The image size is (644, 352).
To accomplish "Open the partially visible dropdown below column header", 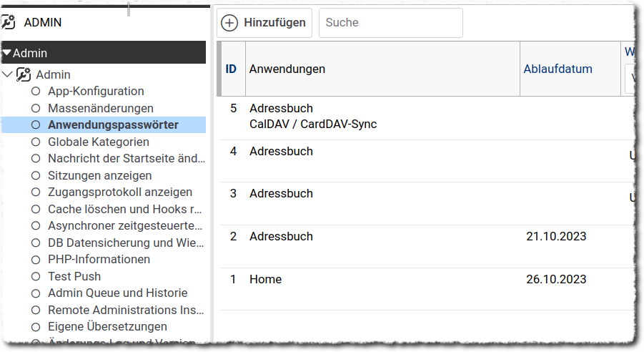I will click(632, 79).
